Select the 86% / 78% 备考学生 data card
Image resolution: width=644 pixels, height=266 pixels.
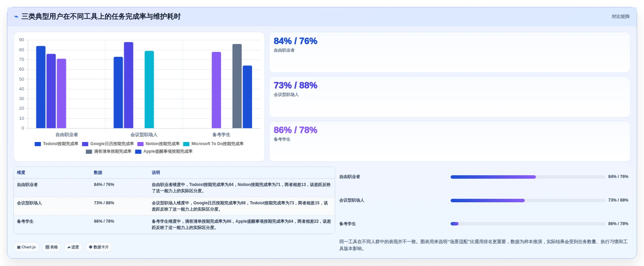click(450, 141)
